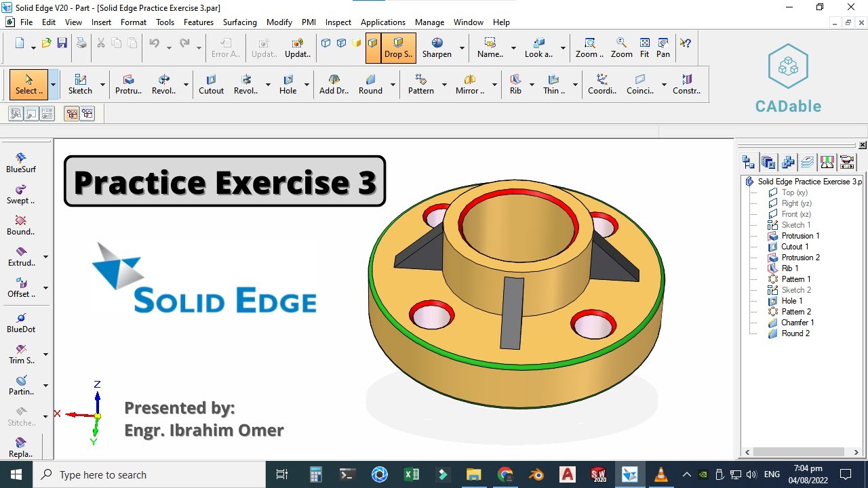Toggle the Sharpen display mode
868x488 pixels.
pos(438,47)
